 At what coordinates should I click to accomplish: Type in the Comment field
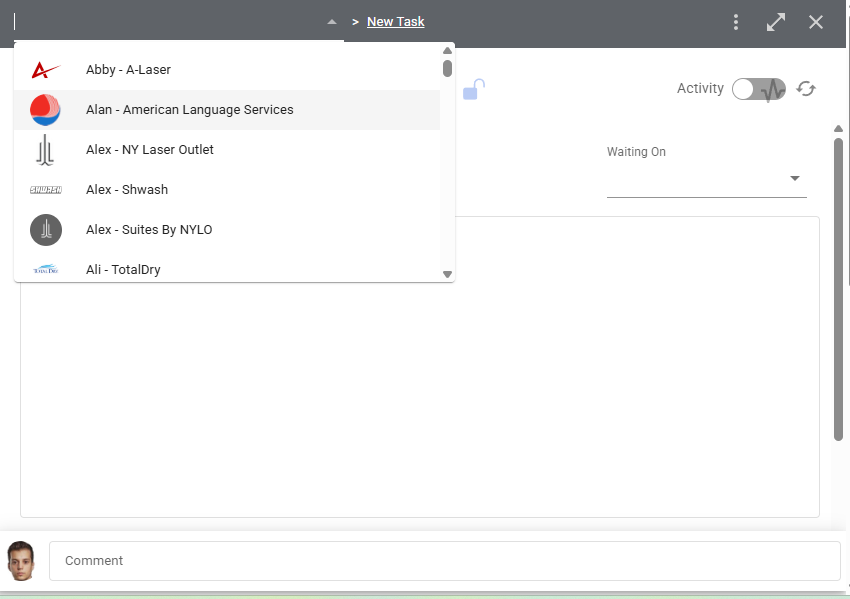pyautogui.click(x=444, y=561)
